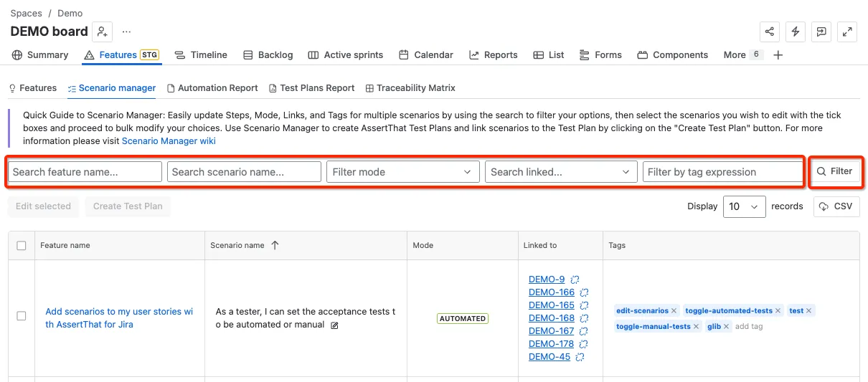Select the Features STG tab
The image size is (868, 382).
121,55
